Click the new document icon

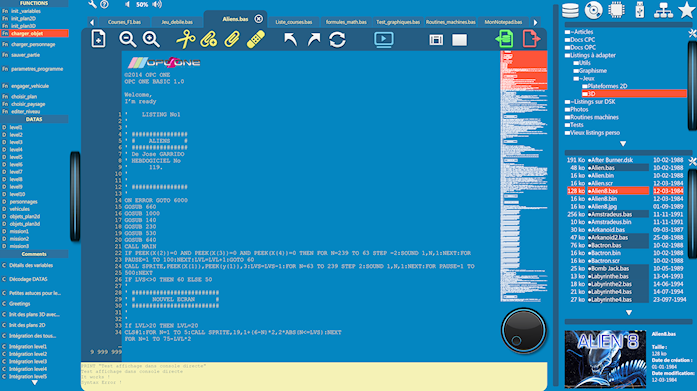click(x=98, y=39)
